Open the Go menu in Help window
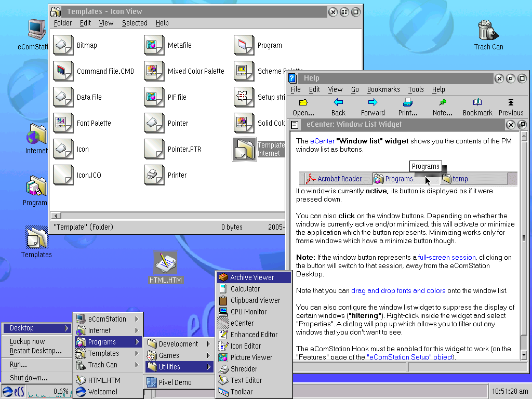 pyautogui.click(x=355, y=89)
